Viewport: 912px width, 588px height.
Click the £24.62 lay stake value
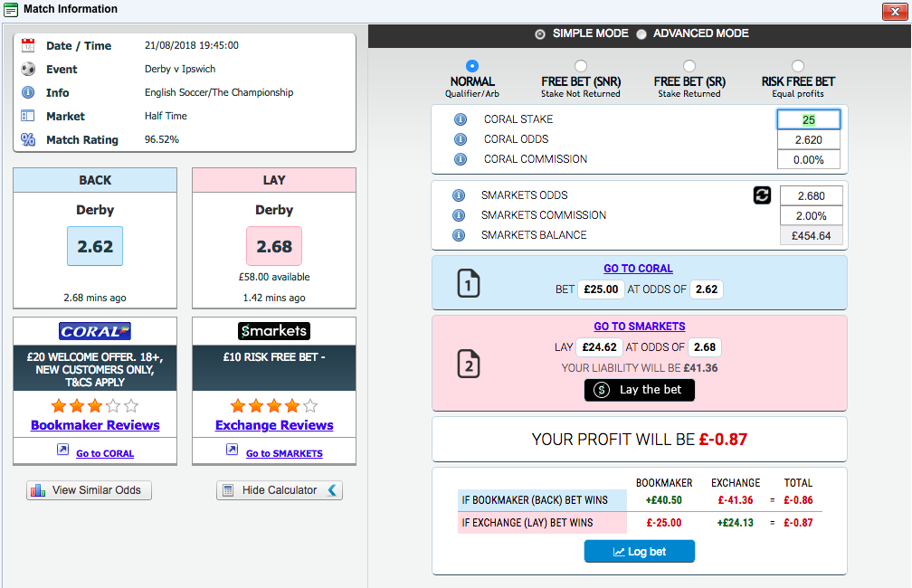coord(599,347)
